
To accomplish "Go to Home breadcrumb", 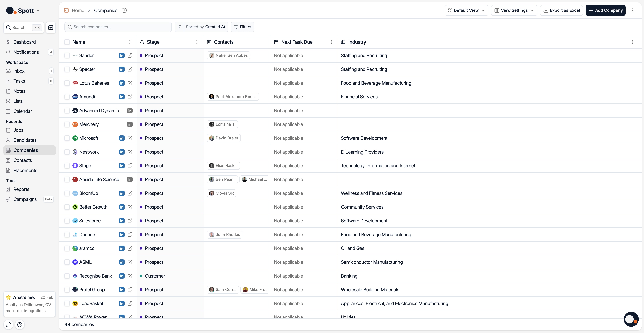I will pyautogui.click(x=78, y=11).
